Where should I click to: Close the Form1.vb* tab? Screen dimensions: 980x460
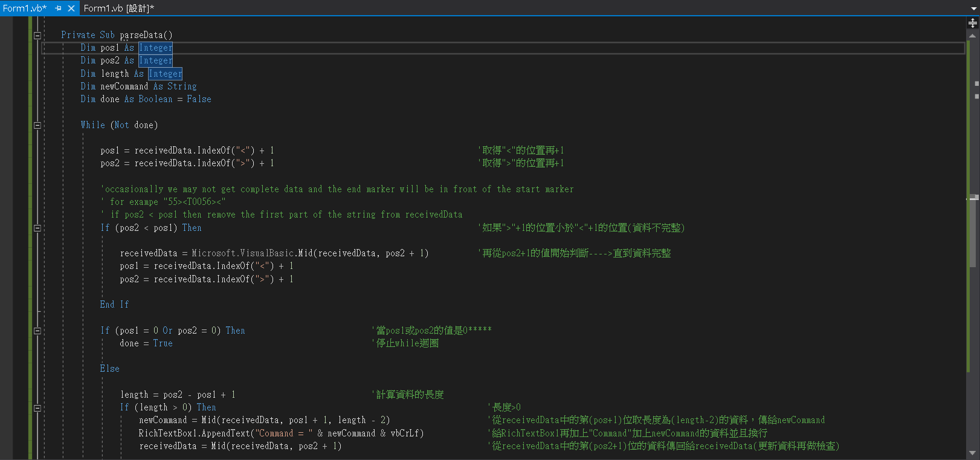point(71,8)
